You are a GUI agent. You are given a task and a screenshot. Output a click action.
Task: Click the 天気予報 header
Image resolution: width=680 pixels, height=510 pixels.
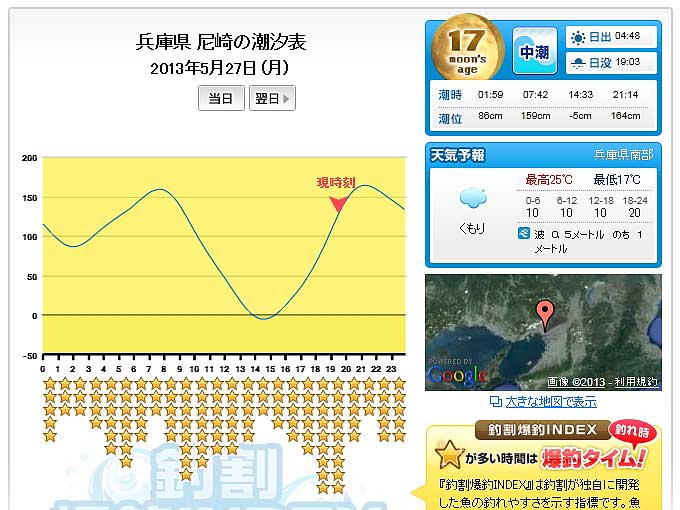[458, 155]
